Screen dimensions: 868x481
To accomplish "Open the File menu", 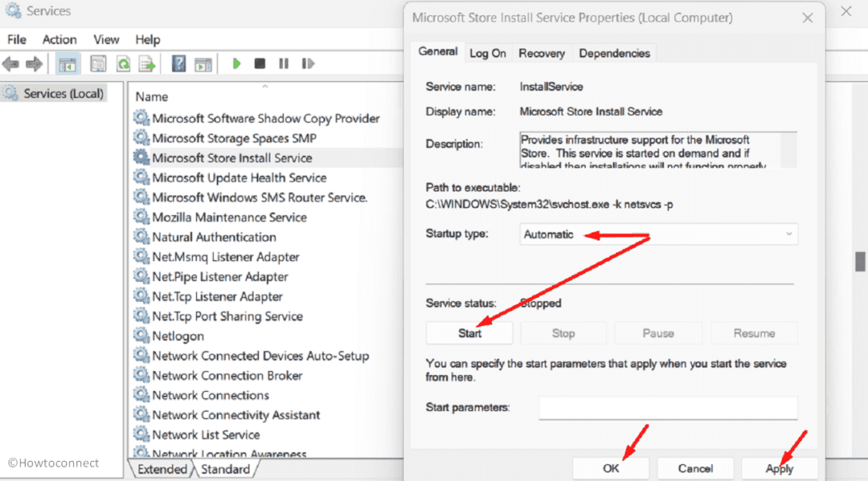I will coord(17,40).
